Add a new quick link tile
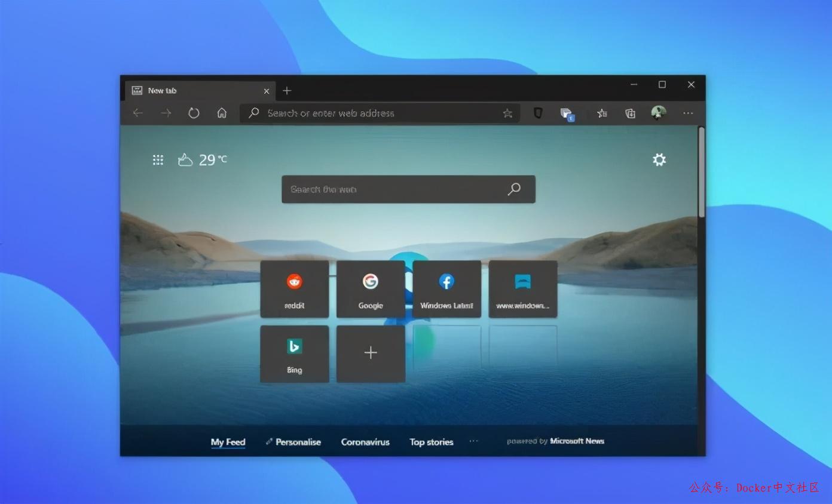 click(371, 354)
